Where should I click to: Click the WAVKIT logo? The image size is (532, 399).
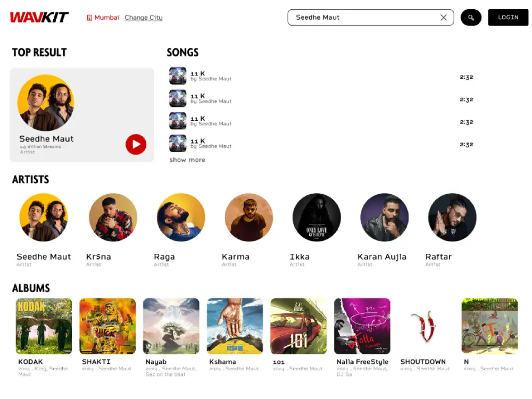[x=39, y=18]
